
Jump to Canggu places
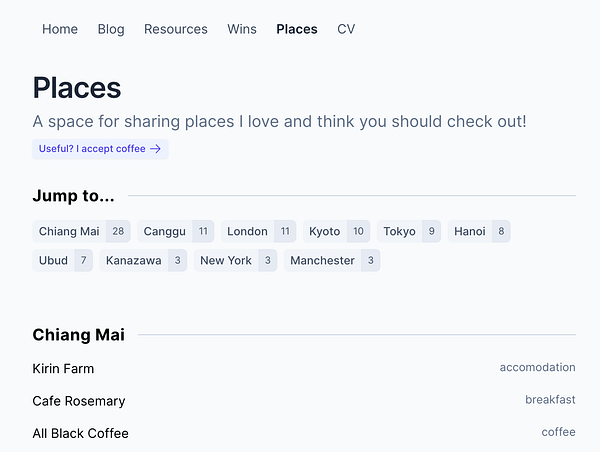(x=176, y=231)
